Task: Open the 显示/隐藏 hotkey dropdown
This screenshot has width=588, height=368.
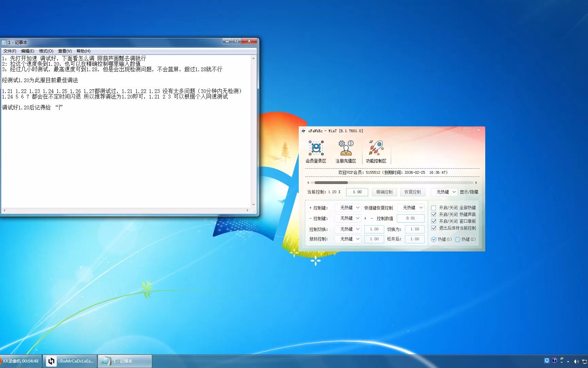Action: click(x=444, y=192)
